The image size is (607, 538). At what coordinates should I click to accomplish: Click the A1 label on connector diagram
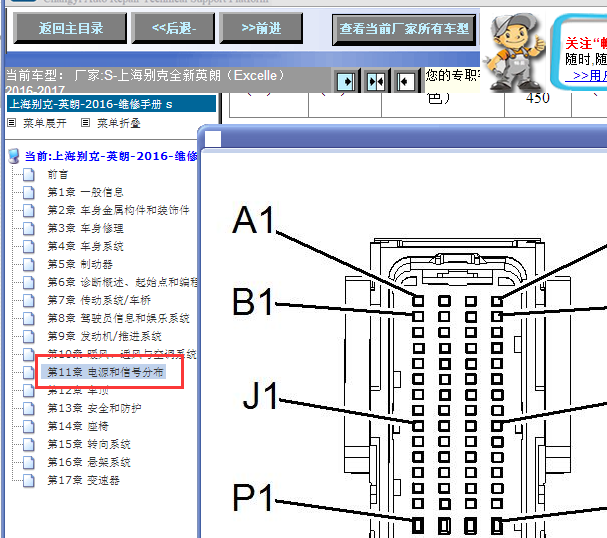click(253, 219)
